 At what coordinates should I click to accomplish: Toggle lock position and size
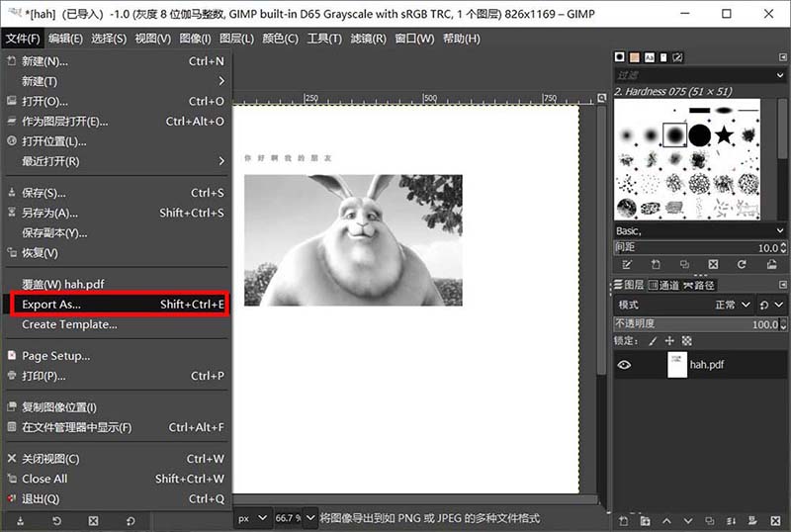click(x=669, y=341)
